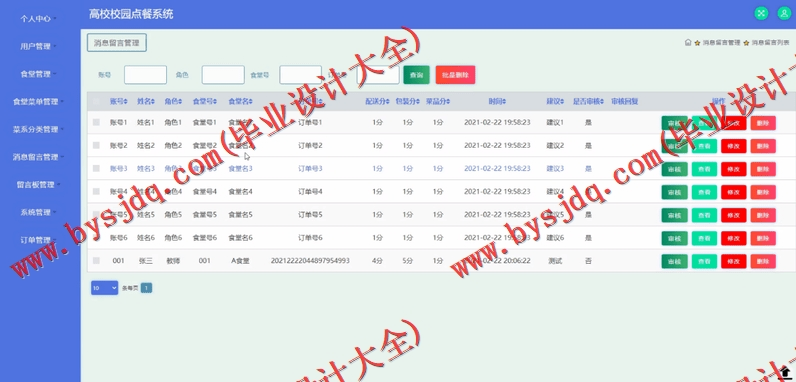Screen dimensions: 796x382
Task: Focus the 角色 search input field
Action: pyautogui.click(x=223, y=75)
